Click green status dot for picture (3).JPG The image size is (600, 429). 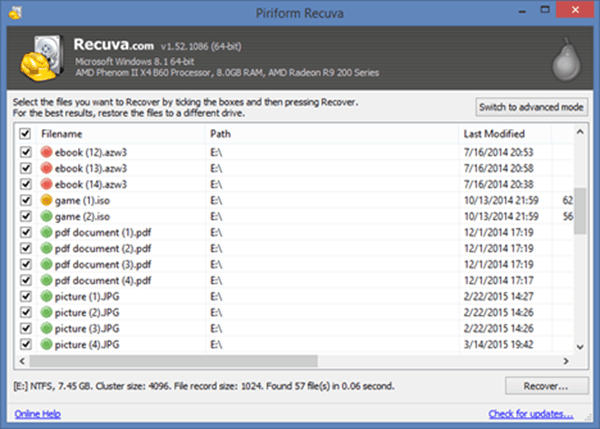[x=46, y=328]
